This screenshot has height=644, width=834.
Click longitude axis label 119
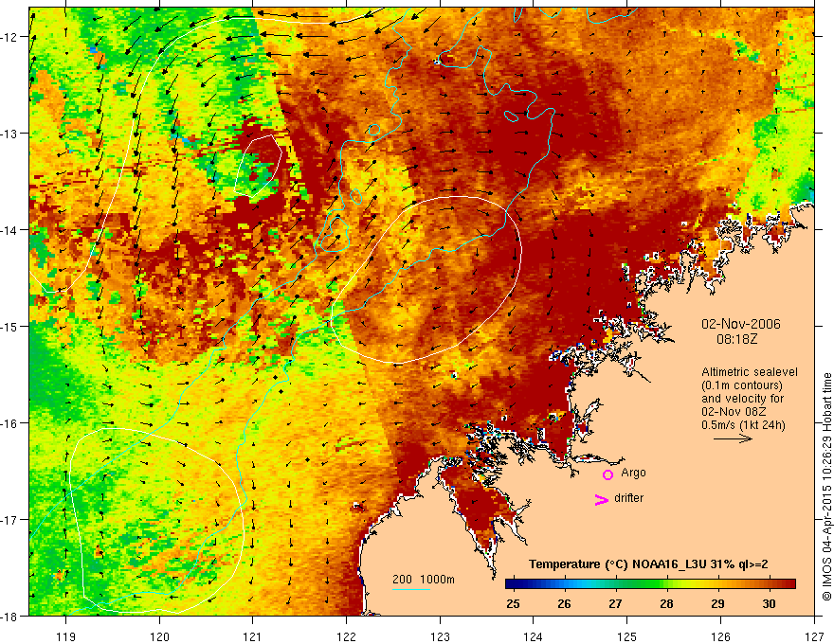65,636
